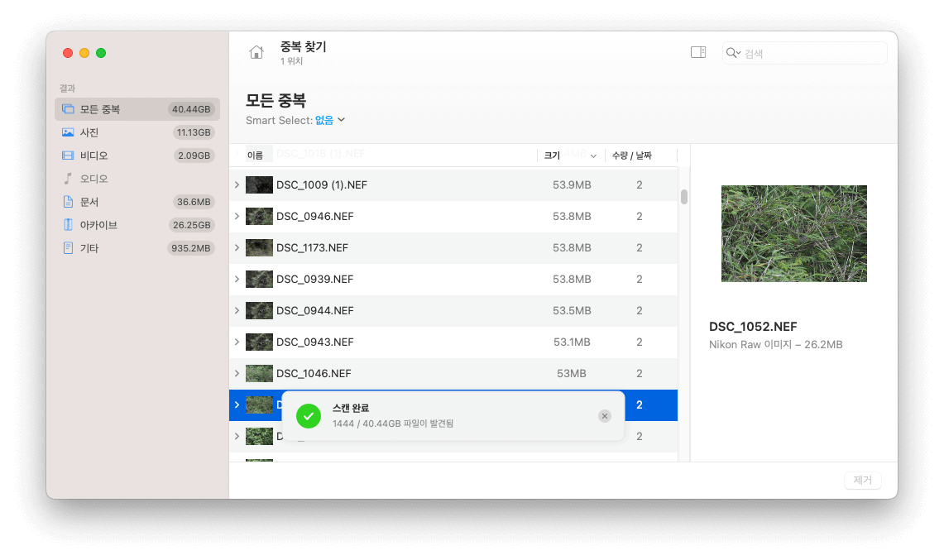Click the DSC_1052.NEF preview title

pos(753,327)
